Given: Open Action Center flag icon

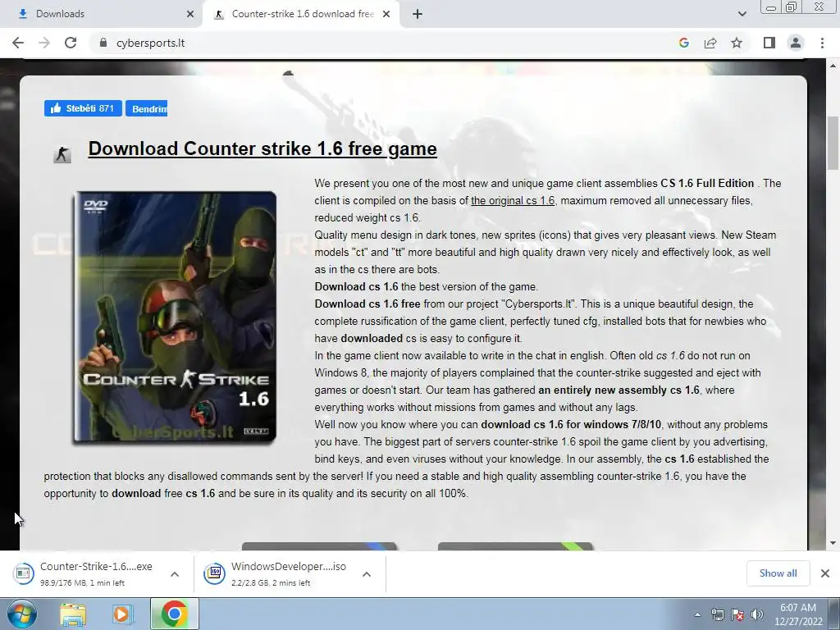Looking at the screenshot, I should pyautogui.click(x=737, y=614).
